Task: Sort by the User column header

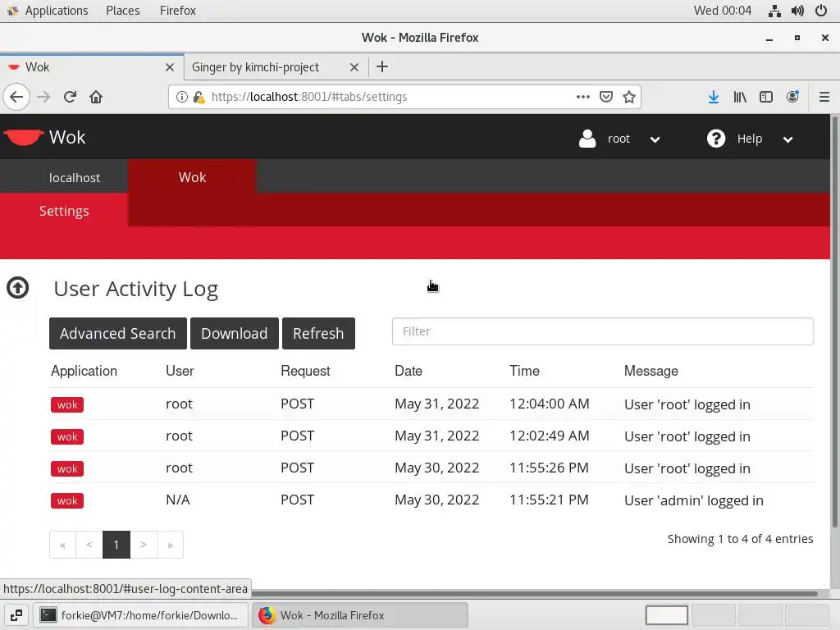Action: coord(180,371)
